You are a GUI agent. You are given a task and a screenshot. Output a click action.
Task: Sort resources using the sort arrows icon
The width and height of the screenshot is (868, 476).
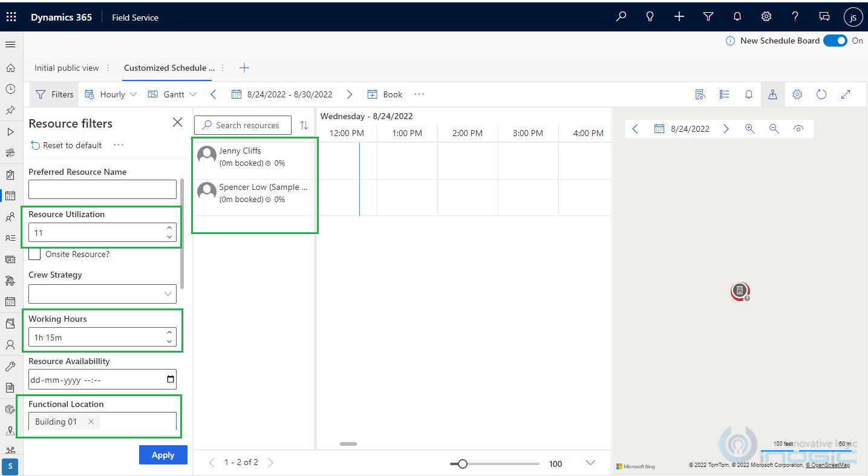[304, 125]
